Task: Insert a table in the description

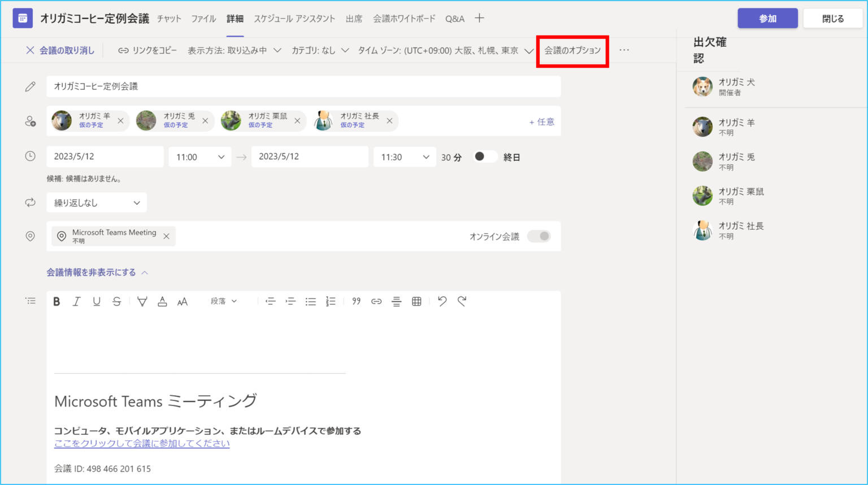Action: point(416,302)
